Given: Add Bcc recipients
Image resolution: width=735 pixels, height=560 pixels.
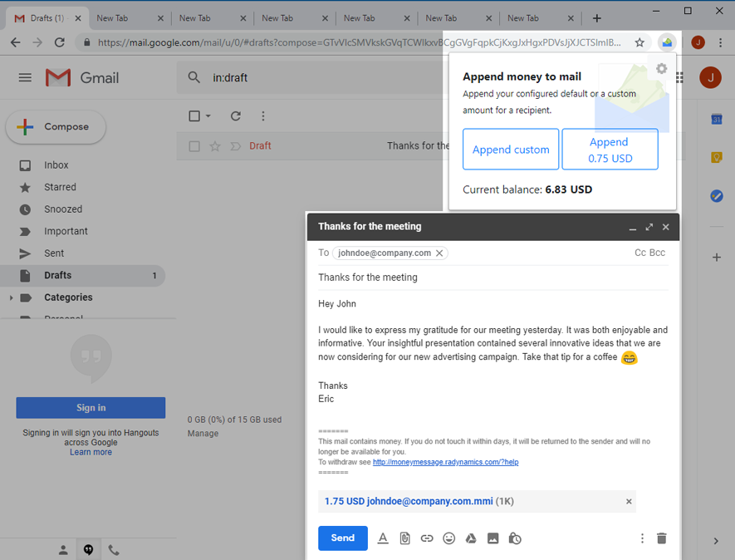Looking at the screenshot, I should pyautogui.click(x=657, y=253).
